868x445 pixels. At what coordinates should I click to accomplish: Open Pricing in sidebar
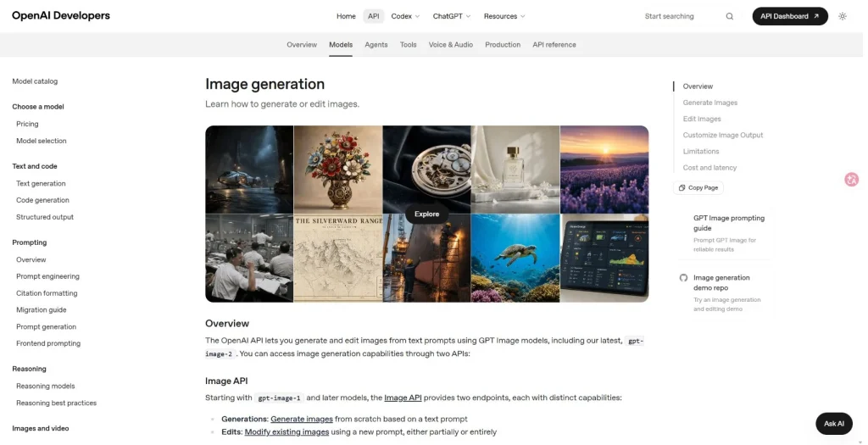27,124
